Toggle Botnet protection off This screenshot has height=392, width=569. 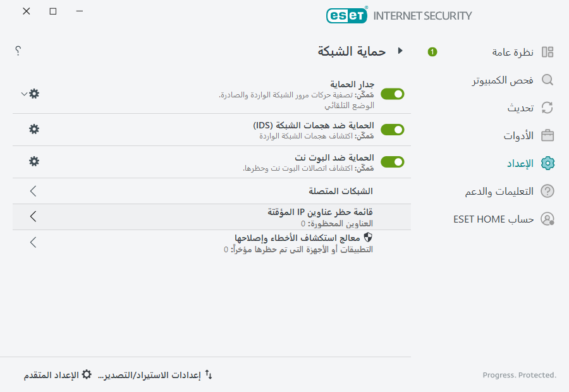coord(392,161)
